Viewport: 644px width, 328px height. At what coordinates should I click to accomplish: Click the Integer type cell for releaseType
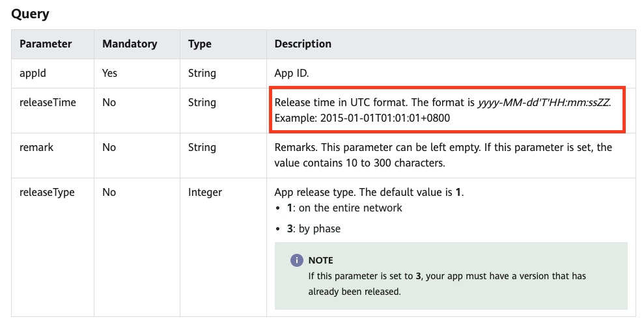click(205, 193)
